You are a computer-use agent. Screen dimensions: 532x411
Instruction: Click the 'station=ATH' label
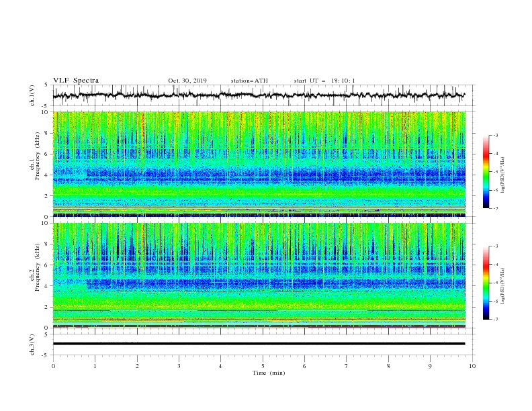tap(249, 81)
